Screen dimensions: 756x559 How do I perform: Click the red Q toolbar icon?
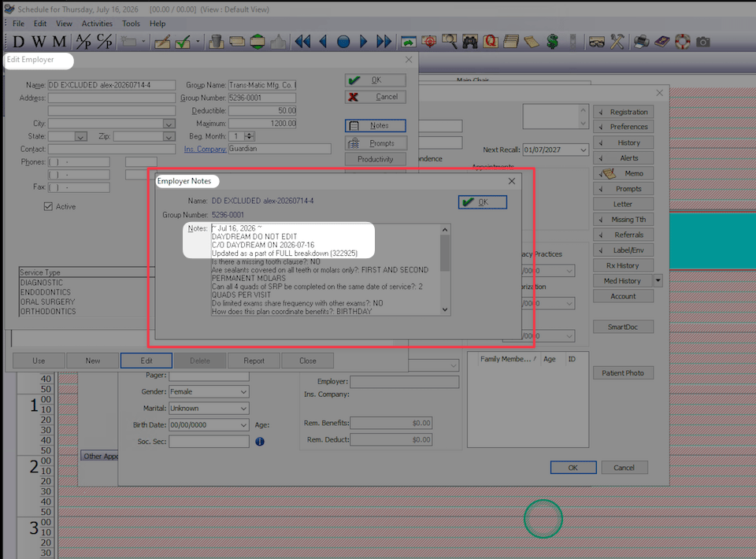tap(491, 42)
